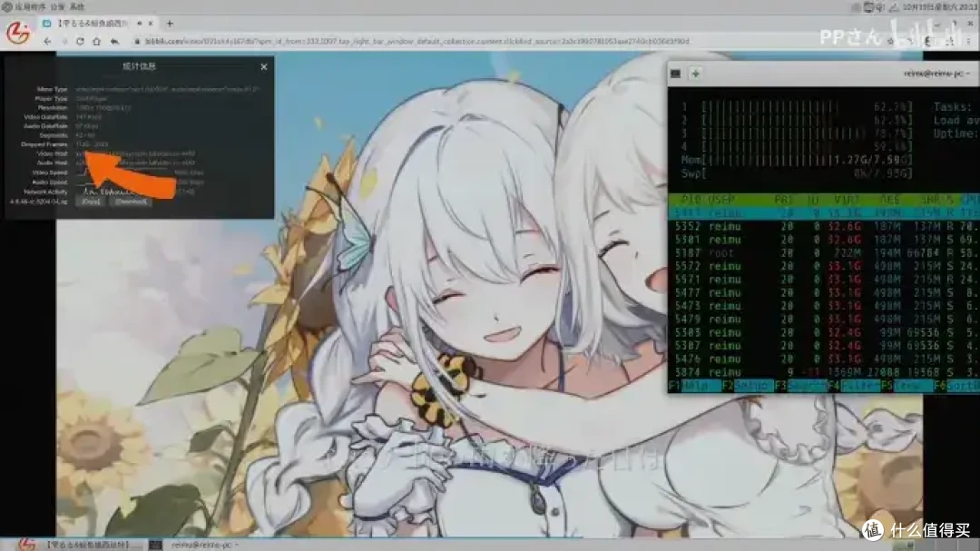Click F5 Tree in htop footer

(906, 386)
